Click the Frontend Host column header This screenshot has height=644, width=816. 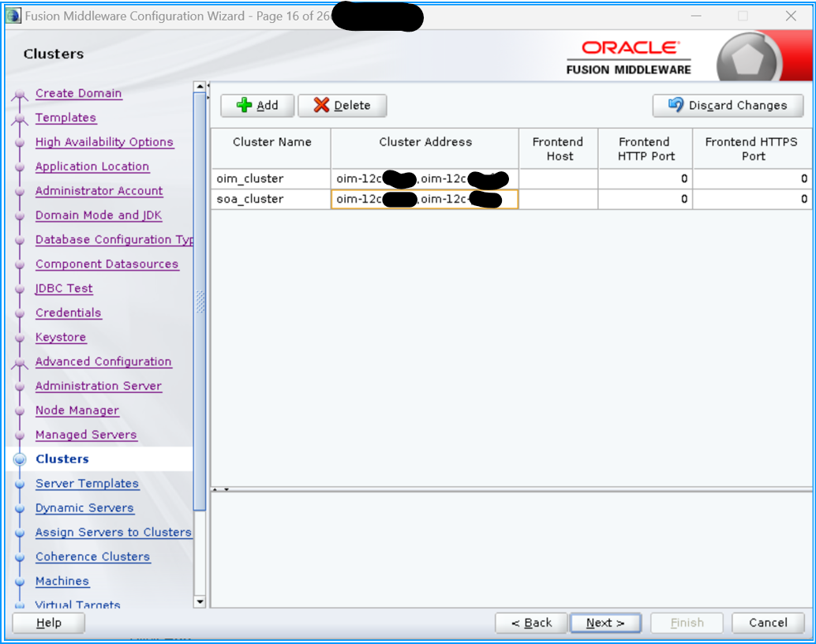click(x=559, y=148)
